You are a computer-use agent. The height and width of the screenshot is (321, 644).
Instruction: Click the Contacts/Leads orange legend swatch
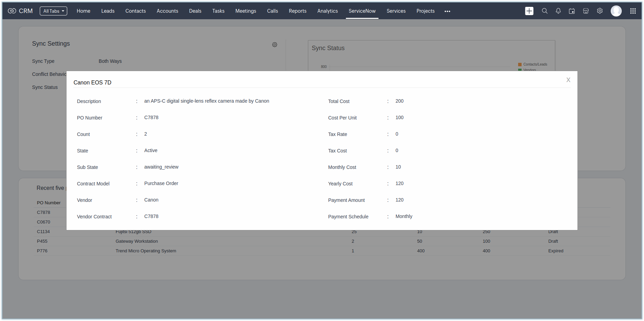pos(520,65)
